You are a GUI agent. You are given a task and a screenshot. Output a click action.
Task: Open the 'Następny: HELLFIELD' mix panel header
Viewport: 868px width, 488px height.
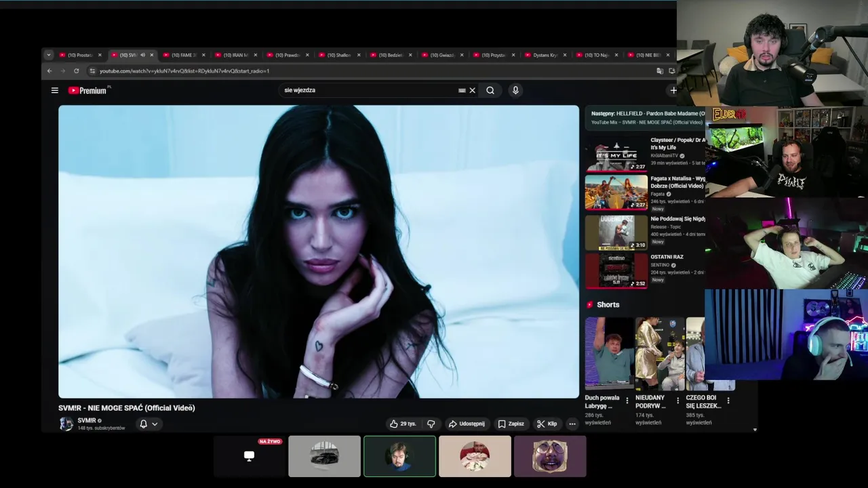[x=646, y=117]
